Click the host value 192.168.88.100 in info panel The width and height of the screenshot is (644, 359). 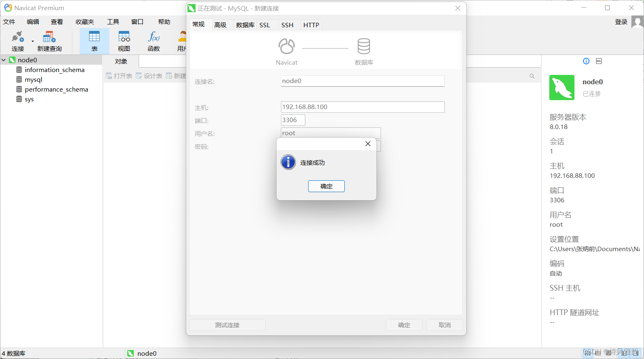[x=572, y=176]
